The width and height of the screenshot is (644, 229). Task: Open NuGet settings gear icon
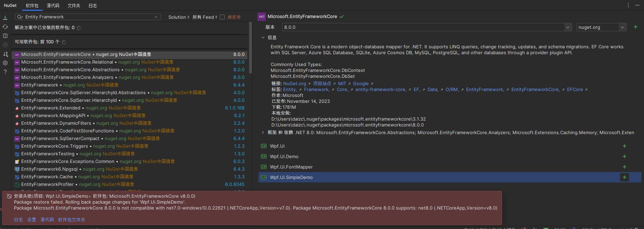click(5, 63)
